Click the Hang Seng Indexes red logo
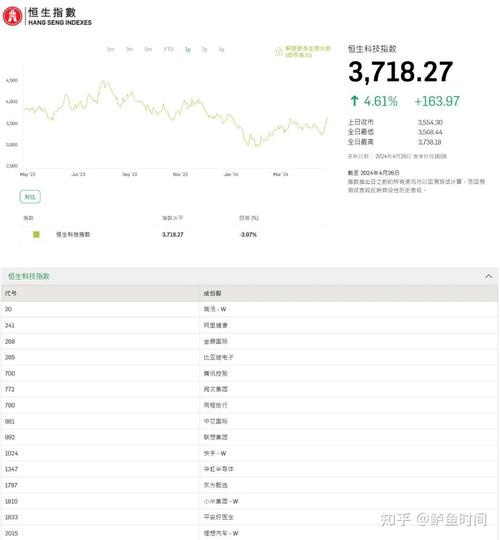 pyautogui.click(x=12, y=16)
